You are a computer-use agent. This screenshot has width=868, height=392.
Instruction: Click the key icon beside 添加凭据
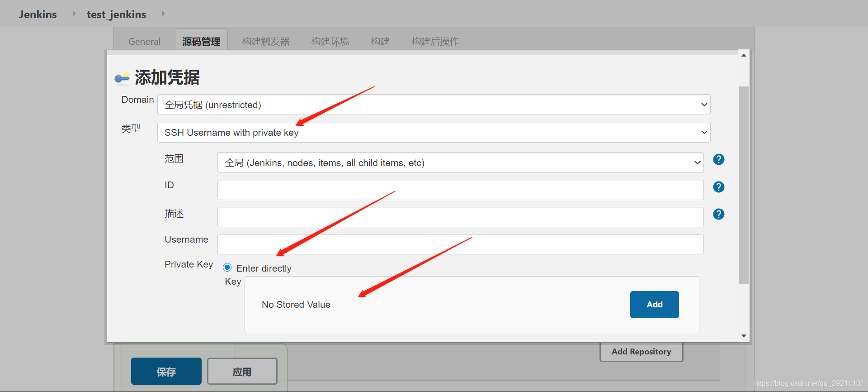[122, 78]
